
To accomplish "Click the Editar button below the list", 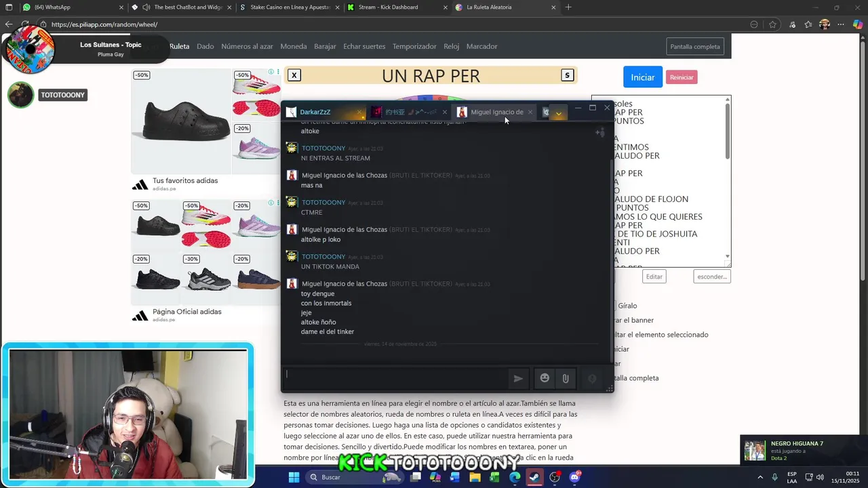I will coord(654,277).
